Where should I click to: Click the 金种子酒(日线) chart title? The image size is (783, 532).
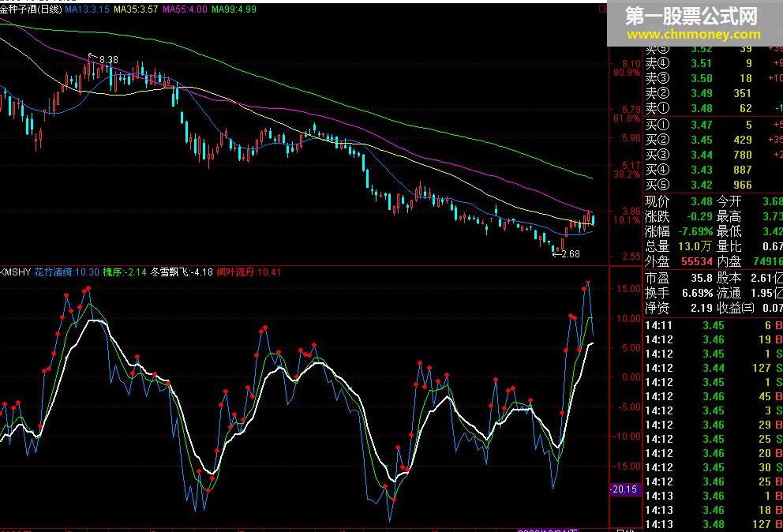tap(31, 9)
